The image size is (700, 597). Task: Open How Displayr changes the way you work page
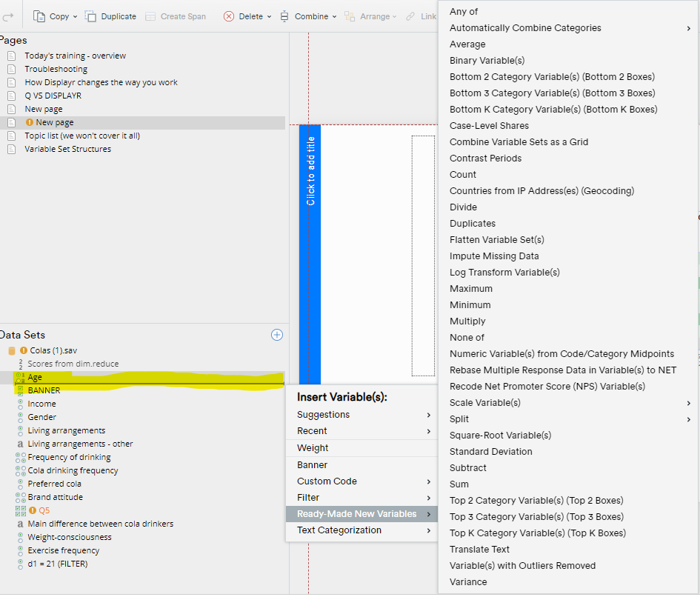101,83
